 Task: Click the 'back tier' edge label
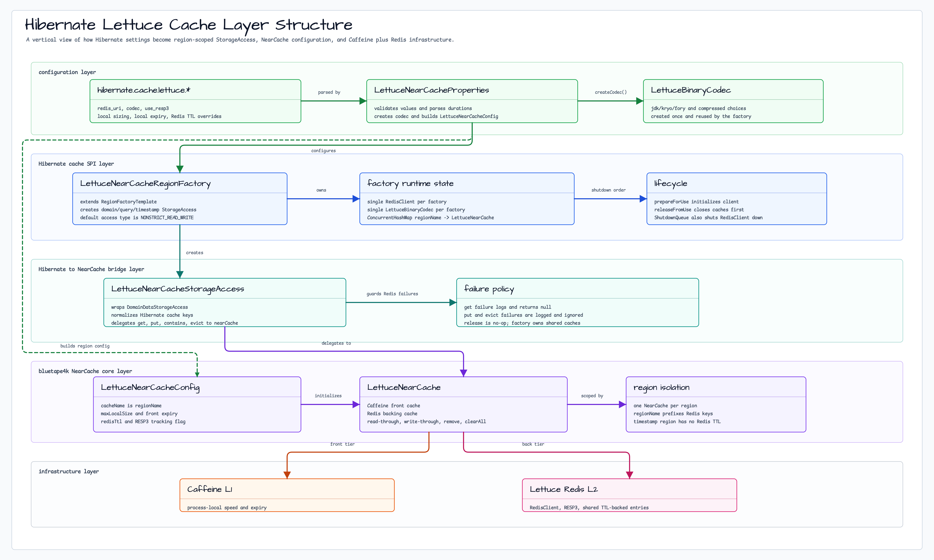pos(533,444)
